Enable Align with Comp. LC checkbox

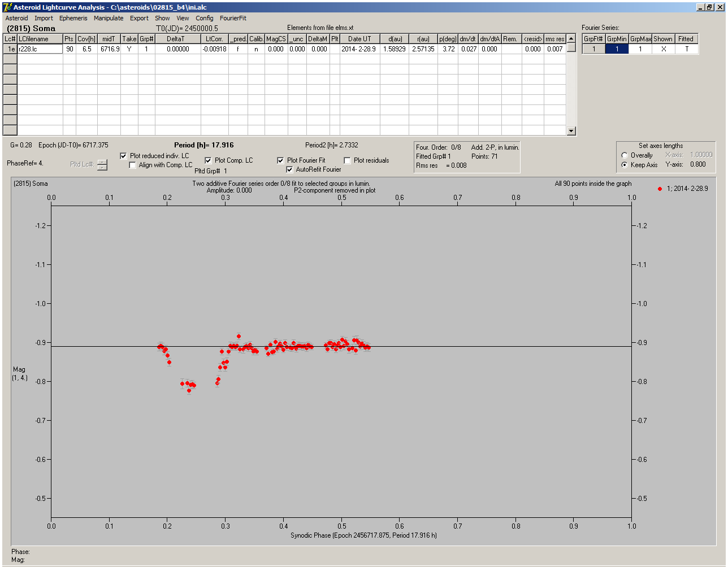point(133,165)
